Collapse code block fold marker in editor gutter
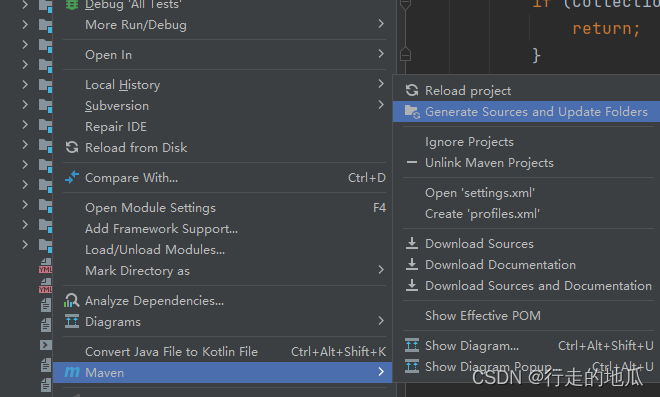 tap(405, 55)
